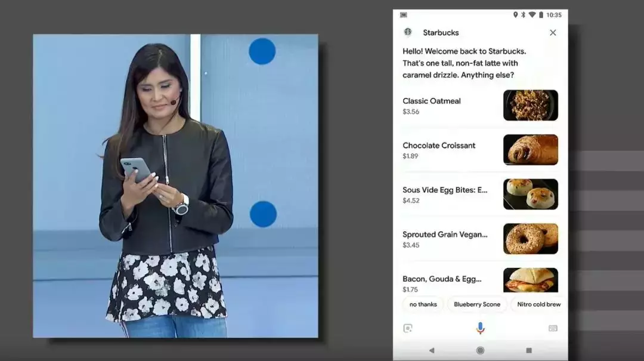The image size is (644, 361).
Task: Tap the 10:35 clock in status bar
Action: (553, 15)
